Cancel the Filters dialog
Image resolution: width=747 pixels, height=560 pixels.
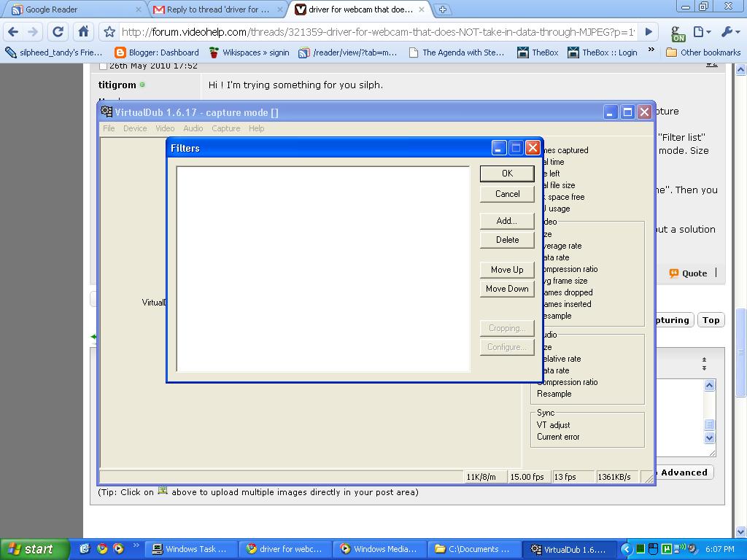click(x=508, y=194)
